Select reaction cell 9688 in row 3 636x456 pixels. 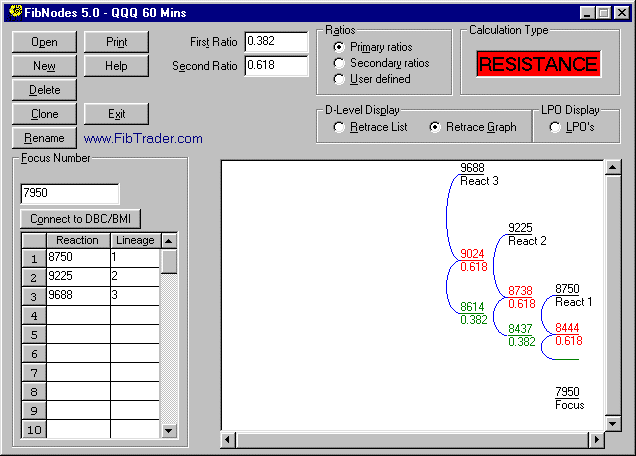[78, 296]
